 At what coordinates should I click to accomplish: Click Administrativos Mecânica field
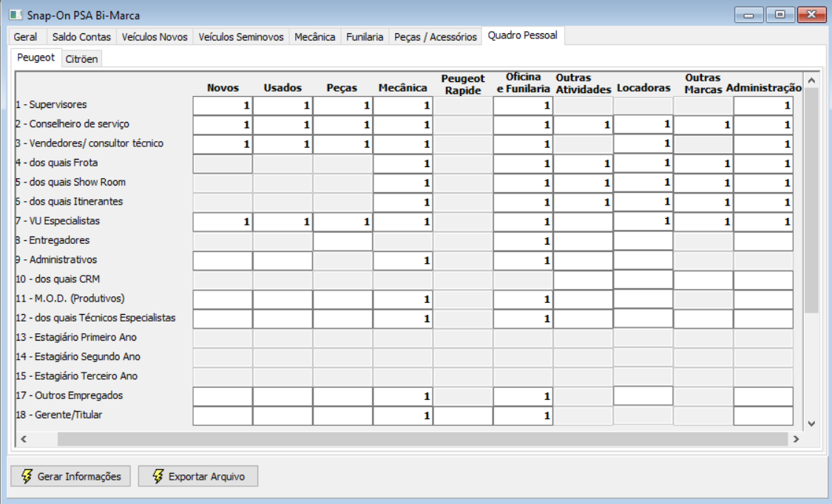(403, 261)
